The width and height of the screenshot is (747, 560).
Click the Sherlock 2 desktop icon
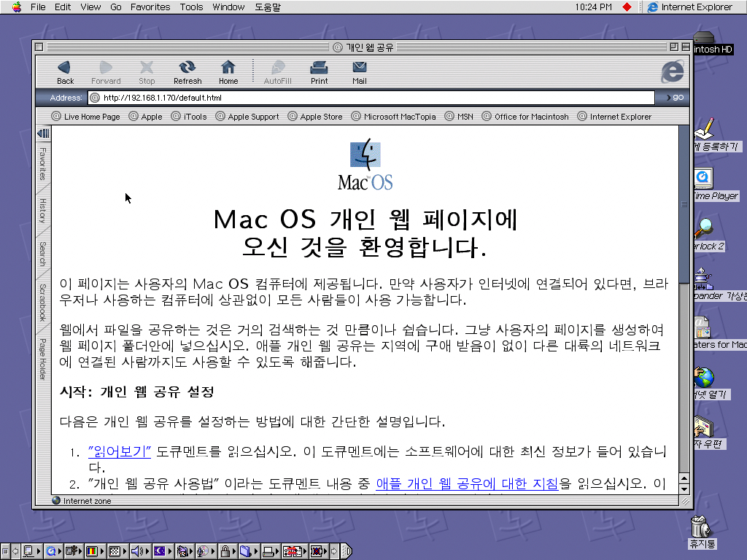704,231
